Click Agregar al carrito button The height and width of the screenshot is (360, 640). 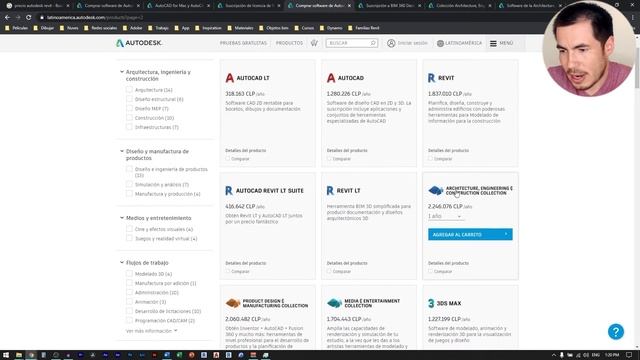click(470, 234)
